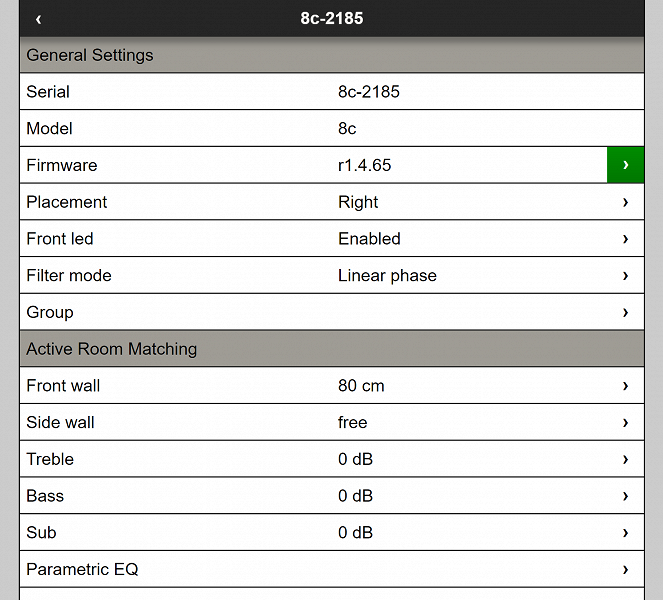Click chevron on Side wall row

point(625,423)
